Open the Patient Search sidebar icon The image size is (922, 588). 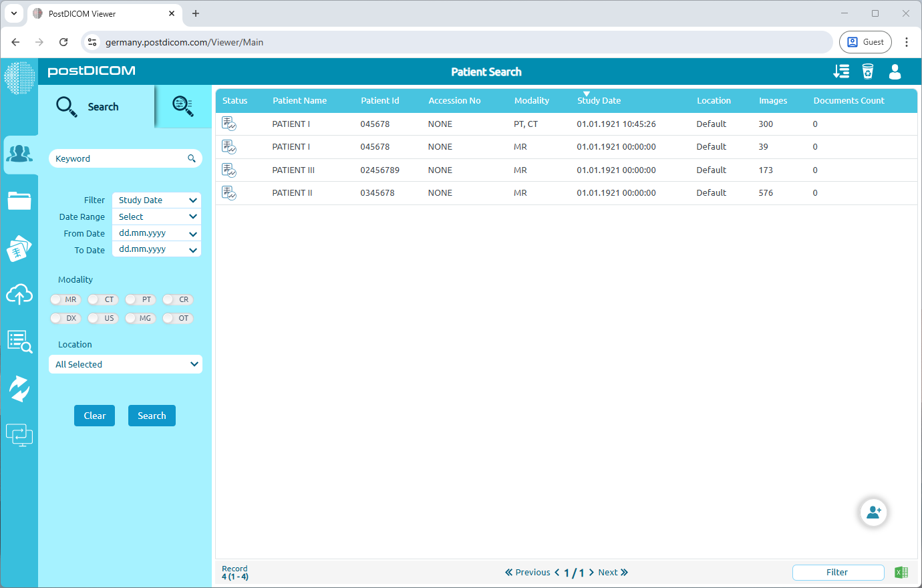19,153
